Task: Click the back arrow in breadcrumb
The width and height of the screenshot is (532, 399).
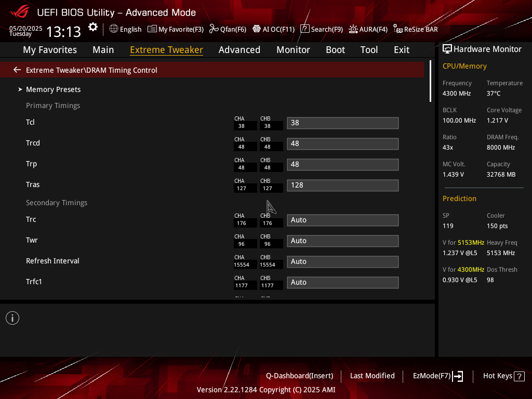Action: pyautogui.click(x=17, y=70)
